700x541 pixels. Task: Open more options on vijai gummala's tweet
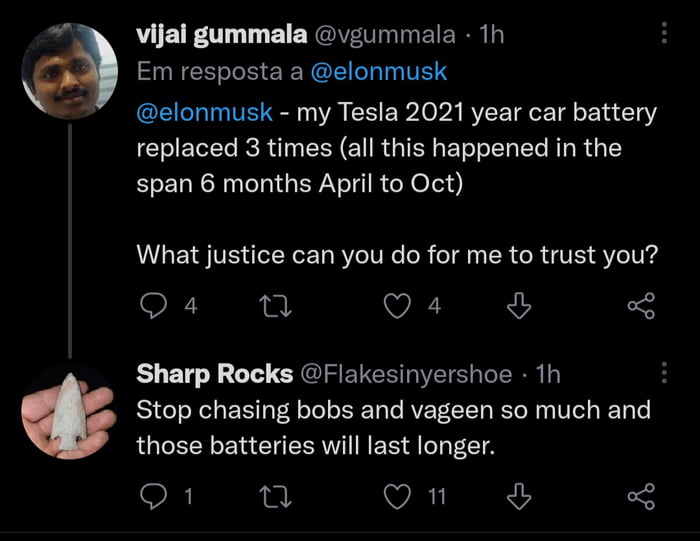click(664, 34)
